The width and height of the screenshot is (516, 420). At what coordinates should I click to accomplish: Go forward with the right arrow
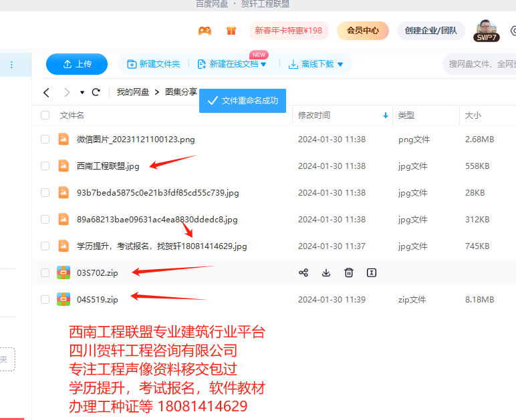point(67,92)
